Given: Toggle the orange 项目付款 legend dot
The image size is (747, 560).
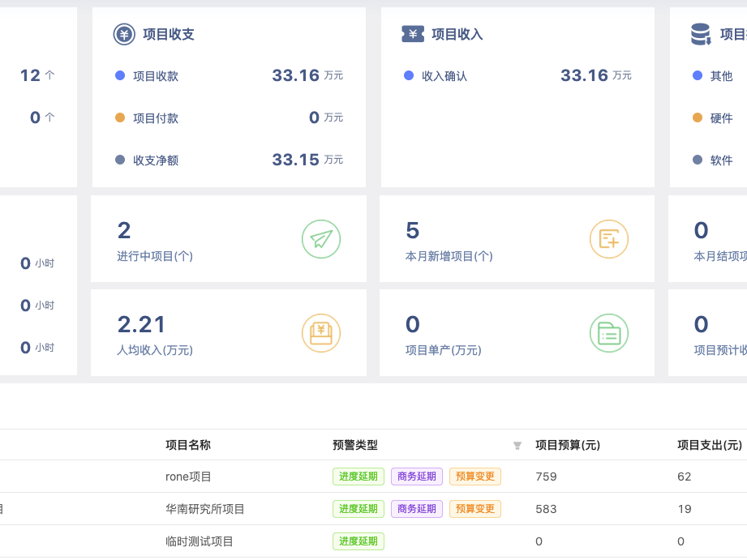Looking at the screenshot, I should 120,118.
